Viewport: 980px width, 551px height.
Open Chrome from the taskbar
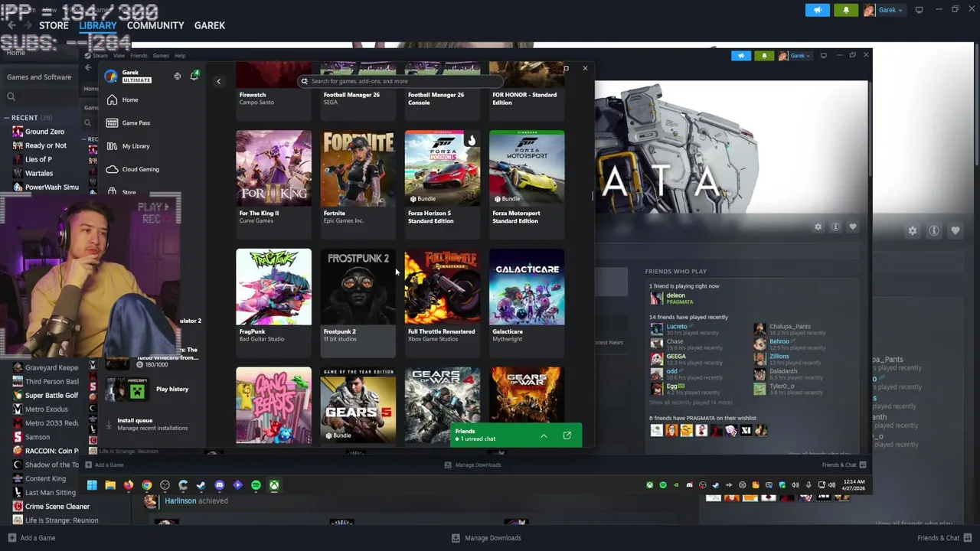[146, 485]
